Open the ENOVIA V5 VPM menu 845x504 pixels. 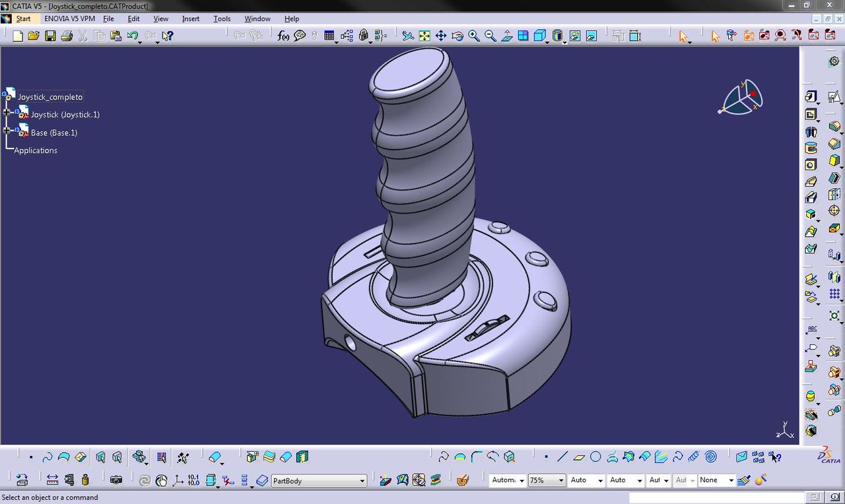click(x=70, y=18)
